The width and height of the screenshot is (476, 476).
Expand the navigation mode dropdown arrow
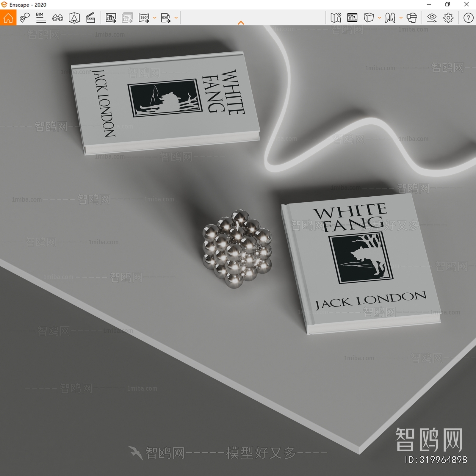point(401,18)
